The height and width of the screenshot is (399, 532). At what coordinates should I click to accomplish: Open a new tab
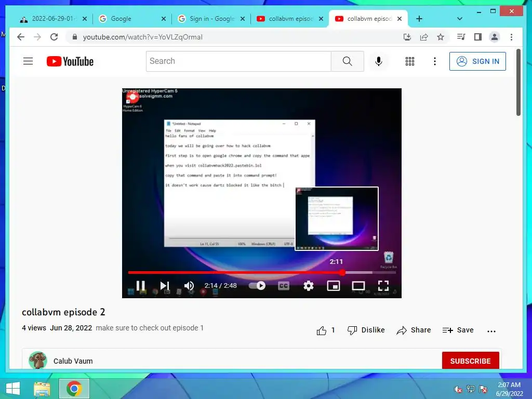tap(419, 19)
